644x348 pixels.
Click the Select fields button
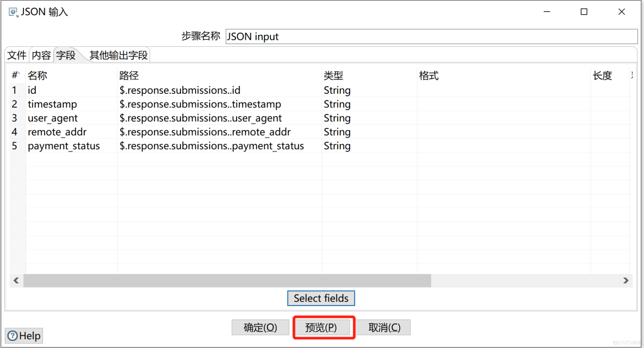tap(321, 298)
